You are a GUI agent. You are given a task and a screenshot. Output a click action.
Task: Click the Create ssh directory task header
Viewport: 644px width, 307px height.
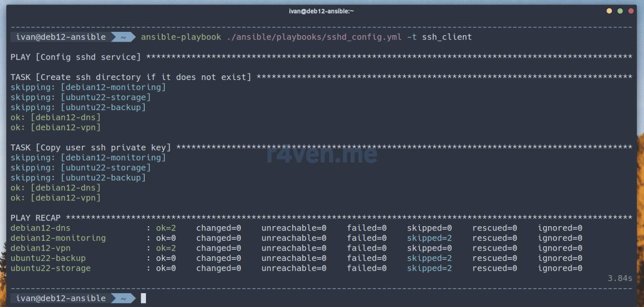coord(131,77)
